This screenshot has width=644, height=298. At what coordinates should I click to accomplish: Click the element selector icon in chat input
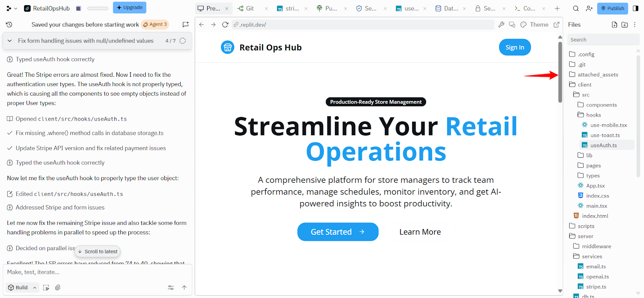[x=46, y=288]
